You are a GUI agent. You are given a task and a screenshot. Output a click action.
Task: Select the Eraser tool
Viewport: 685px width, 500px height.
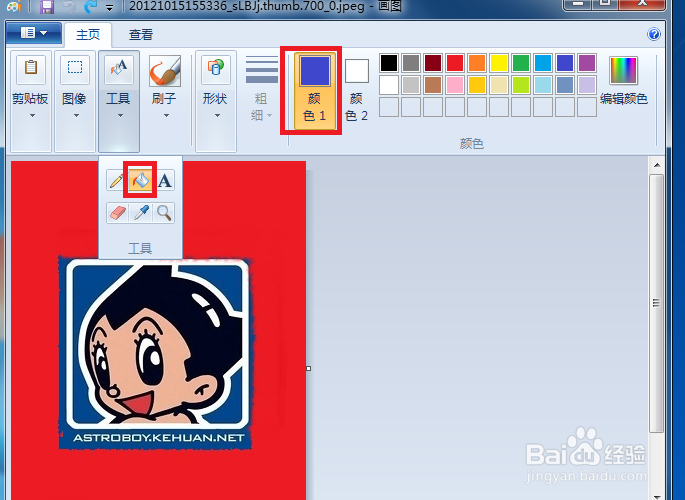coord(118,213)
